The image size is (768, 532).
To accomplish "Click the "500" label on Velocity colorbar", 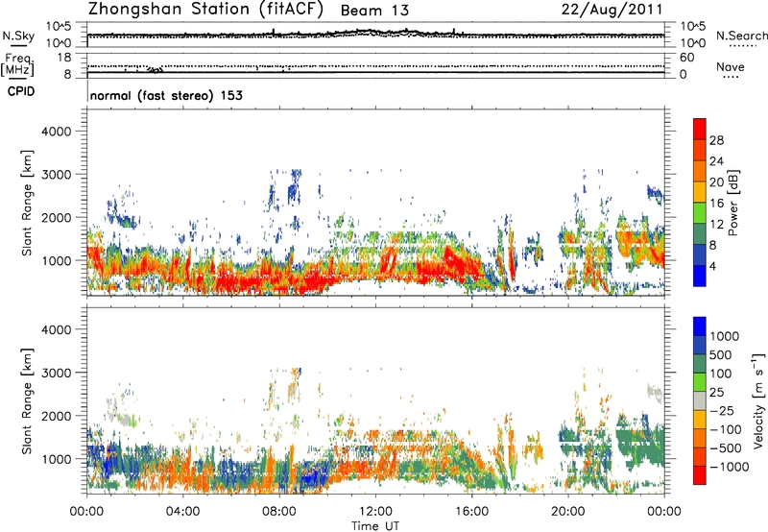I will coord(722,355).
